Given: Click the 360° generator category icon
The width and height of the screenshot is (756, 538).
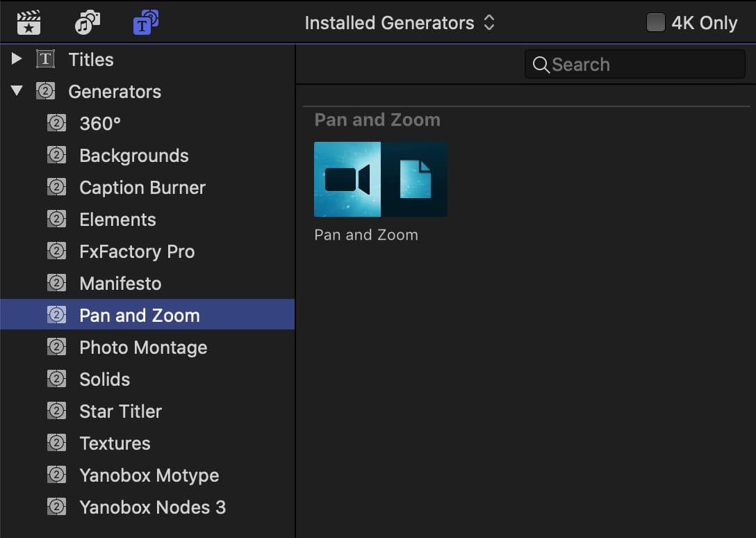Looking at the screenshot, I should point(56,124).
